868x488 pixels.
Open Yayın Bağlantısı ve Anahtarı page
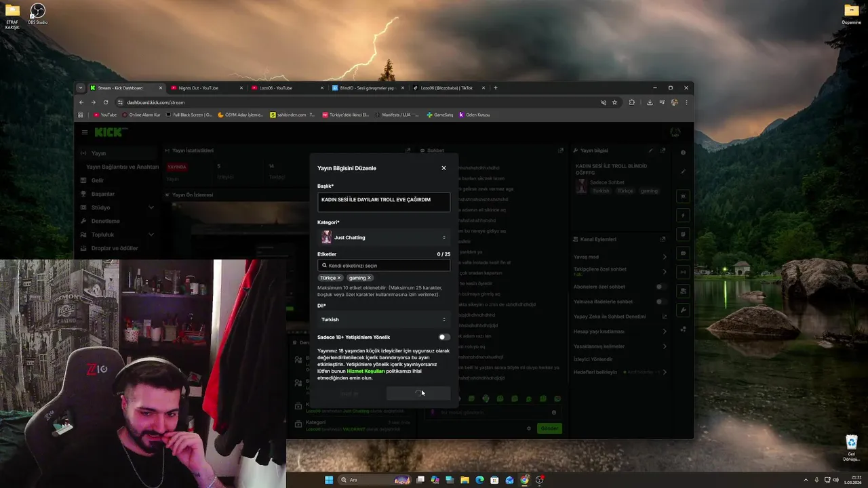[x=122, y=167]
